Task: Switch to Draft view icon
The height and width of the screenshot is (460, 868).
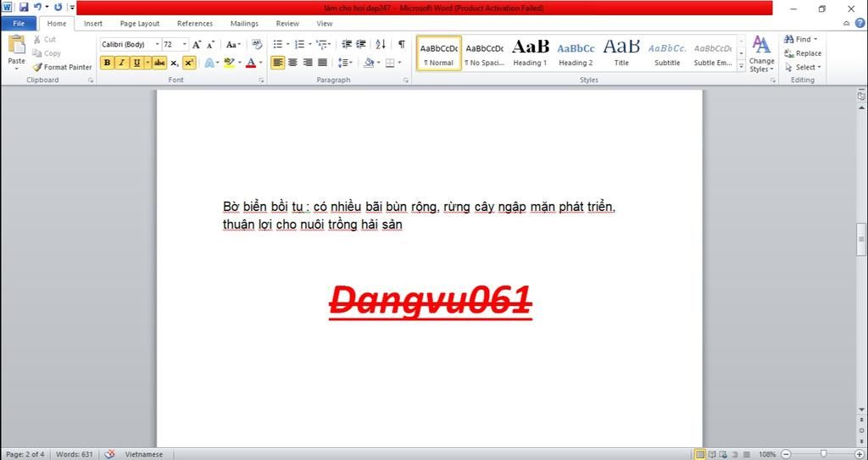Action: 745,454
